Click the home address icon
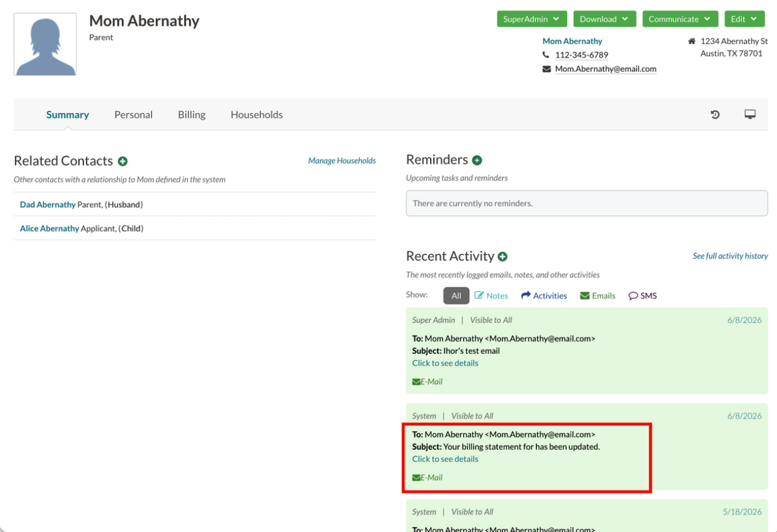 (x=691, y=41)
